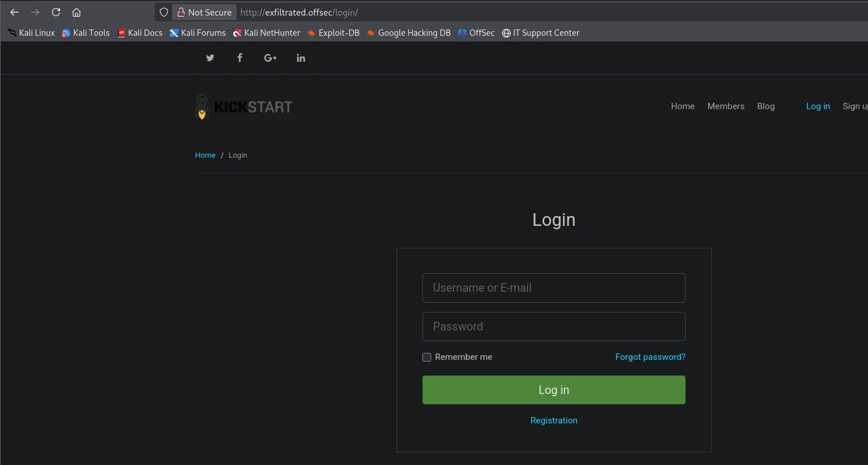Image resolution: width=868 pixels, height=465 pixels.
Task: Click the Not Secure lock indicator
Action: 204,12
